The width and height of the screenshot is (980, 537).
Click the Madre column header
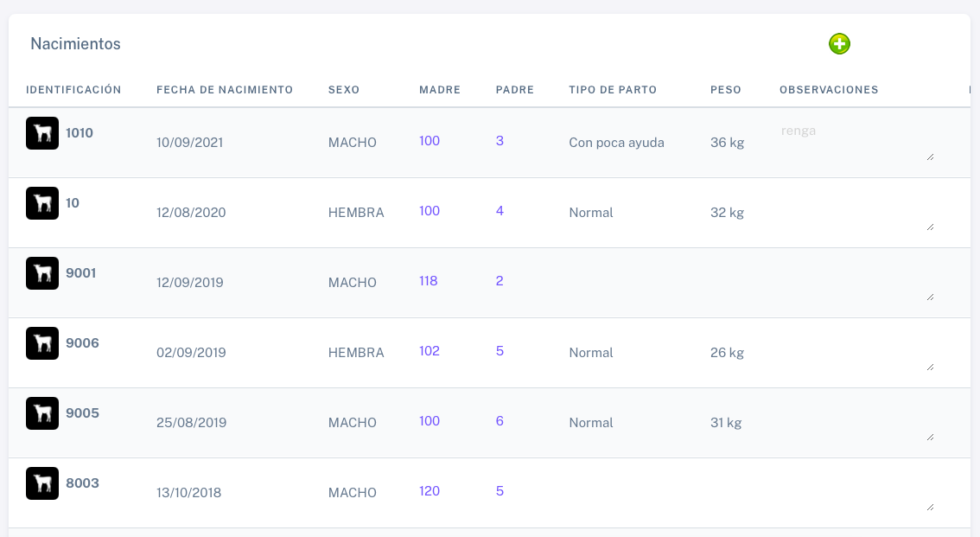pos(439,90)
